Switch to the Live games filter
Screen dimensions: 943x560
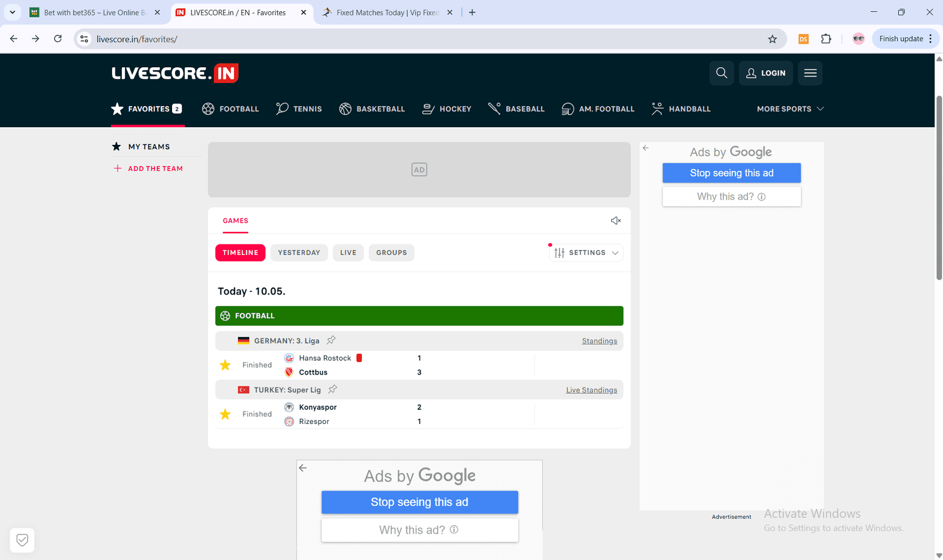[x=348, y=253]
